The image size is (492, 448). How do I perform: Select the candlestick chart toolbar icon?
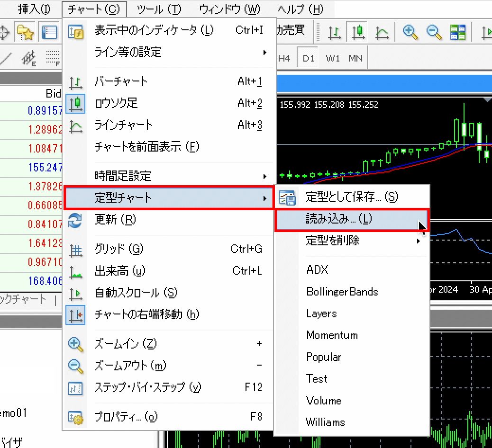[359, 32]
